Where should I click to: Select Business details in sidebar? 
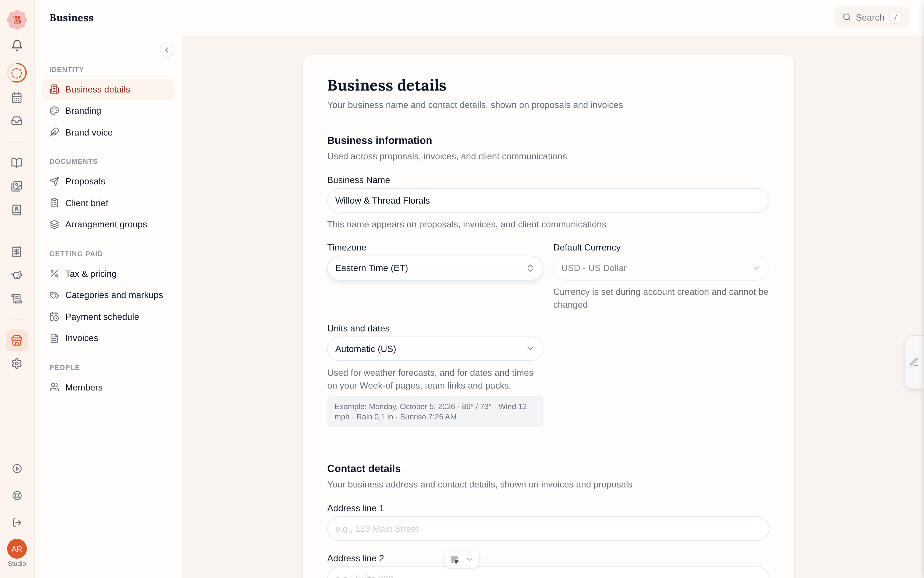pyautogui.click(x=108, y=90)
